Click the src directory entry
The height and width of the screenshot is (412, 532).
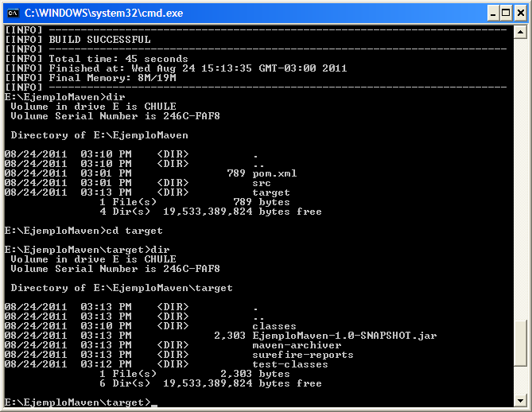coord(262,183)
